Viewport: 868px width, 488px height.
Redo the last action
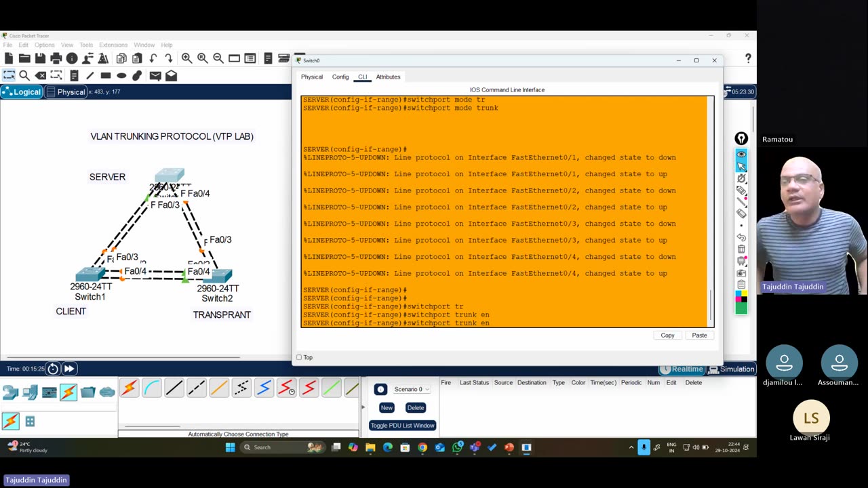tap(169, 58)
